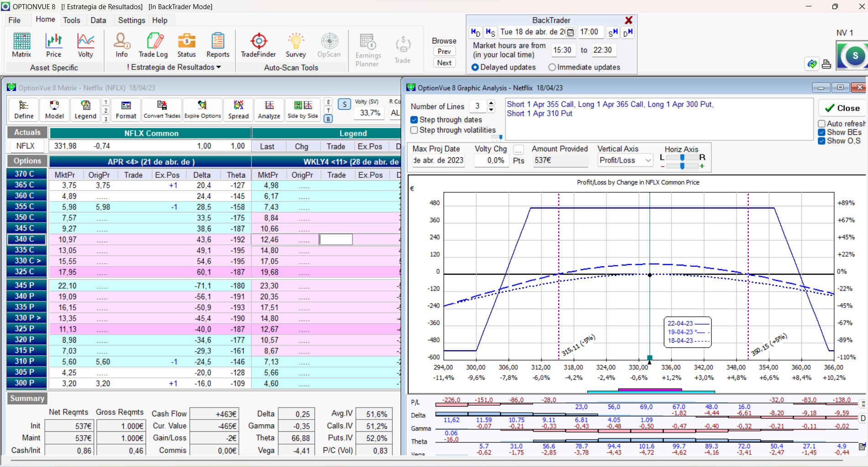Expand the Estrategia de Resultados dropdown
This screenshot has width=868, height=467.
174,67
